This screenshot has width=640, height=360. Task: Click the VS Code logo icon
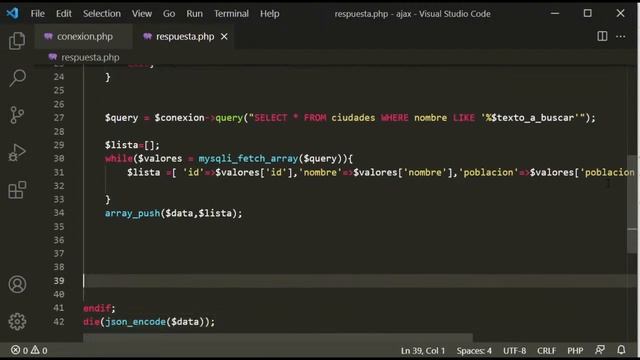point(12,13)
